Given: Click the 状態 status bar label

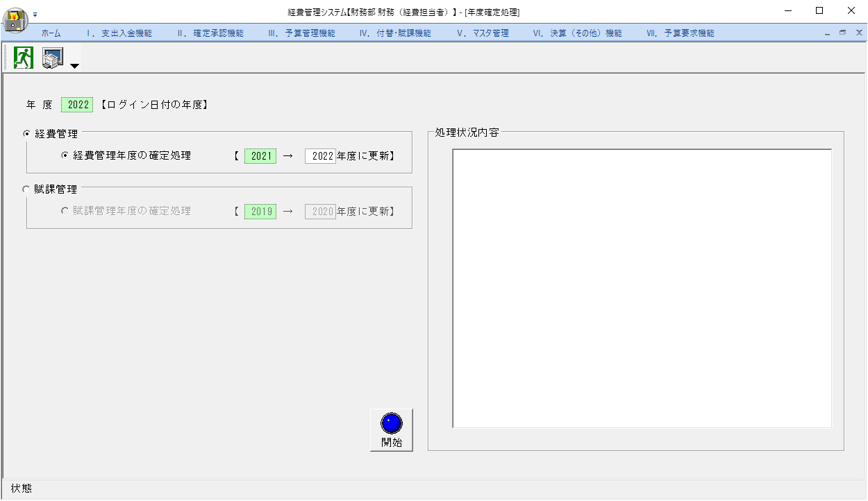Looking at the screenshot, I should point(22,489).
